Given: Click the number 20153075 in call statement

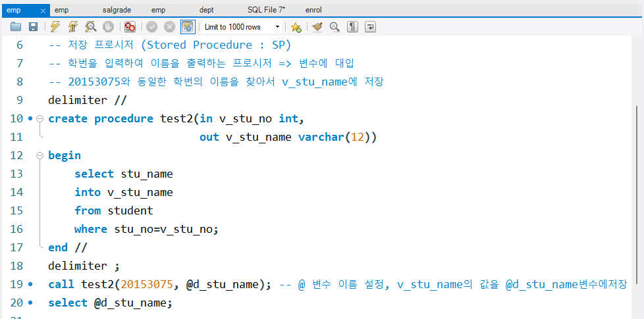Looking at the screenshot, I should coord(147,284).
